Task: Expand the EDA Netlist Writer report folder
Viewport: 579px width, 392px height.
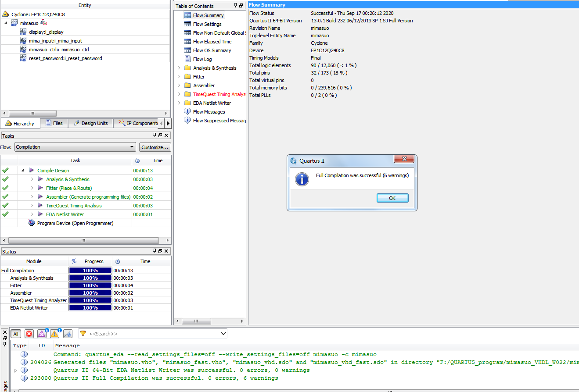Action: (x=179, y=103)
